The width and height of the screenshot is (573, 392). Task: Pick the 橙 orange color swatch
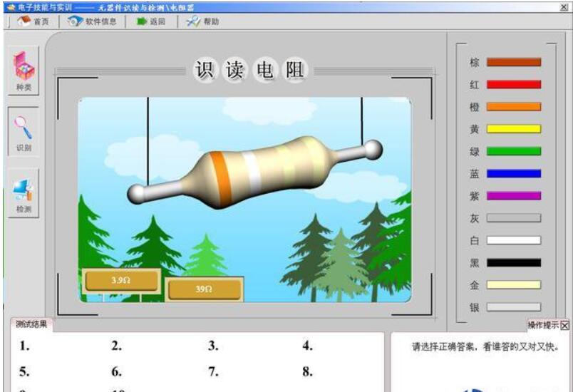pyautogui.click(x=513, y=107)
